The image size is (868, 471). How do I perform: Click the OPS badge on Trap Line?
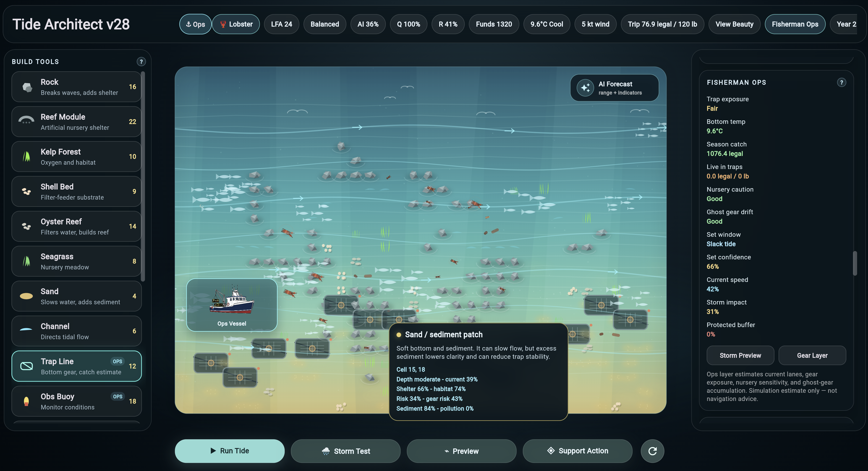117,362
